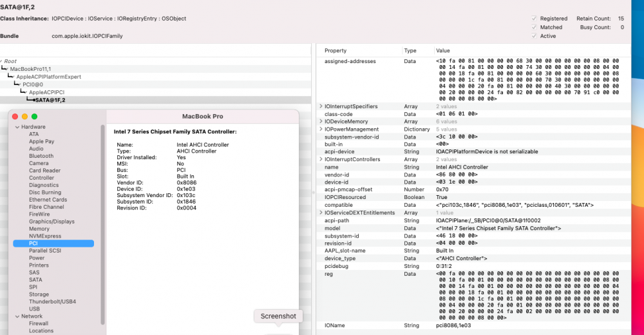This screenshot has height=335, width=644.
Task: Collapse the Root tree node
Action: (2, 61)
